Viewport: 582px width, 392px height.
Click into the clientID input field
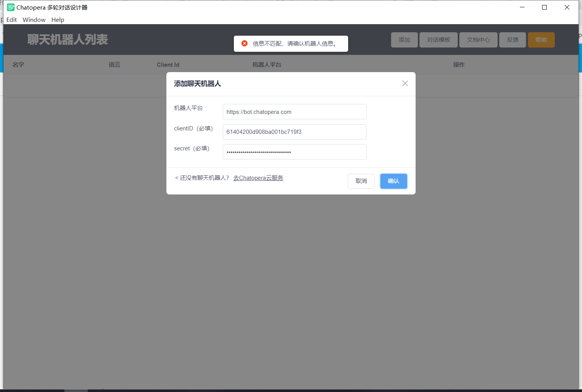coord(294,132)
